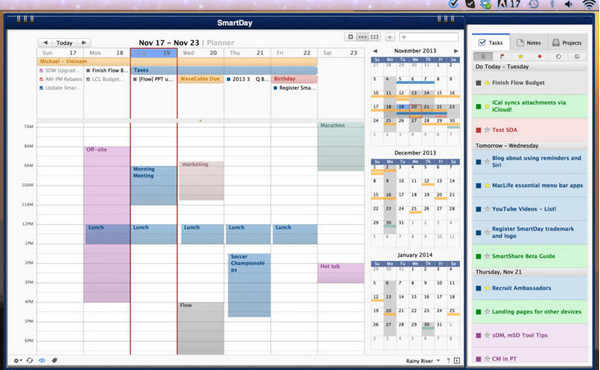This screenshot has height=370, width=600.
Task: Click the tag icon at bottom
Action: pyautogui.click(x=54, y=360)
